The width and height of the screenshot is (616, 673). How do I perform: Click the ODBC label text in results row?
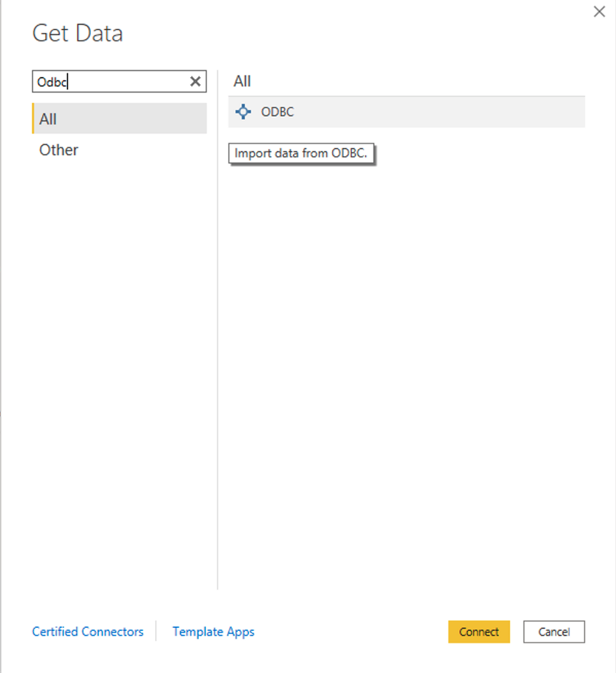(x=278, y=112)
